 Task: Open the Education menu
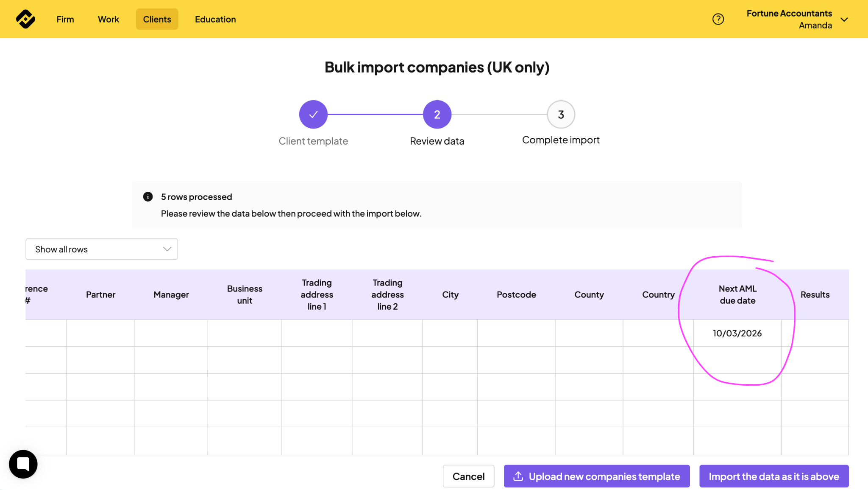[215, 19]
